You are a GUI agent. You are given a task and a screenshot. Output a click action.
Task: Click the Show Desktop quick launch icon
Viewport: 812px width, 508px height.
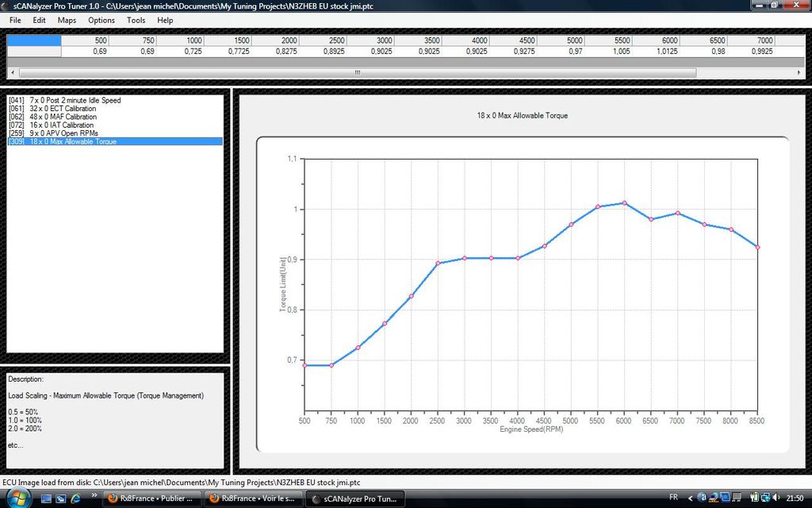[47, 498]
